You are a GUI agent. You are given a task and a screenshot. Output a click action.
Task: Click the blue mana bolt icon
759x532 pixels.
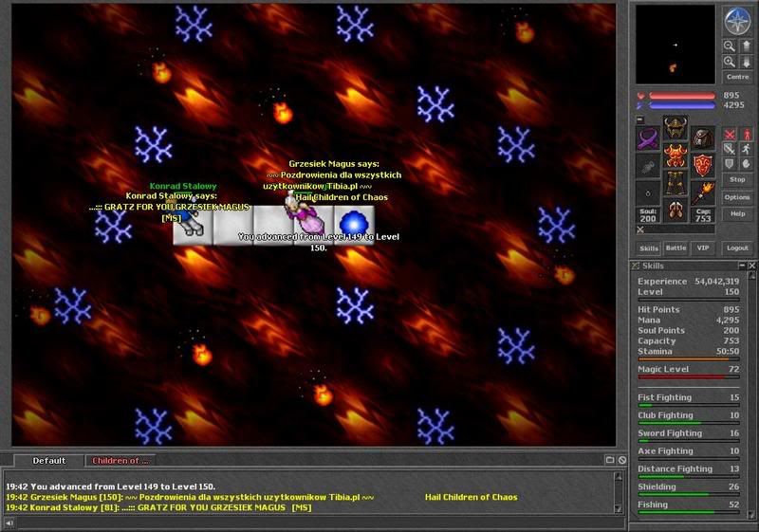coord(641,105)
